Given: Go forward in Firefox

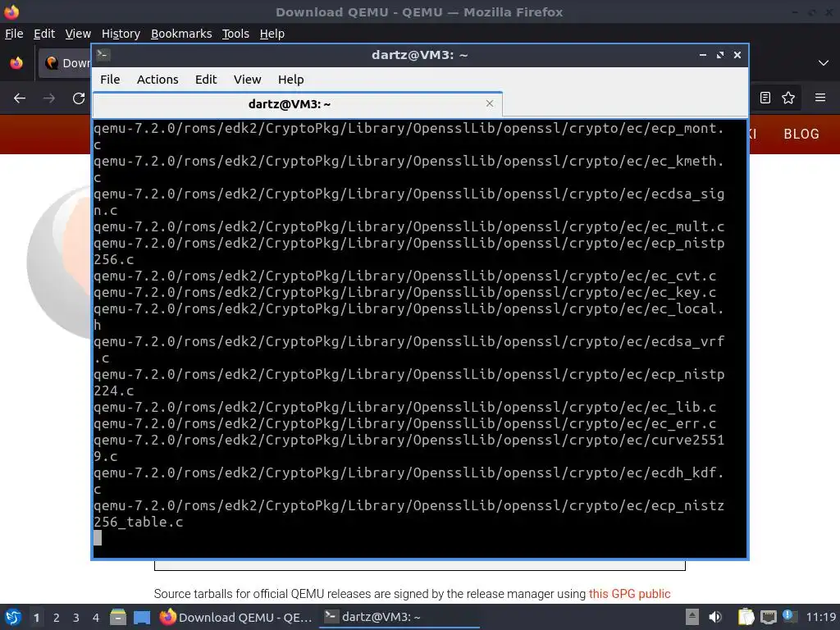Looking at the screenshot, I should pos(49,98).
